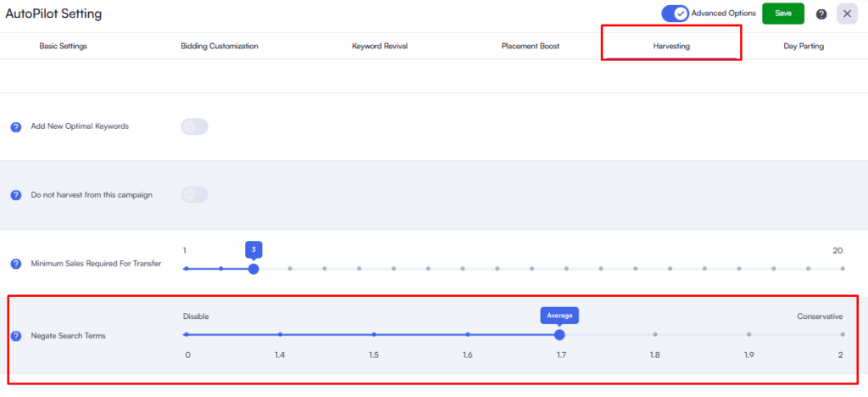Open the Day Parting tab

[803, 46]
